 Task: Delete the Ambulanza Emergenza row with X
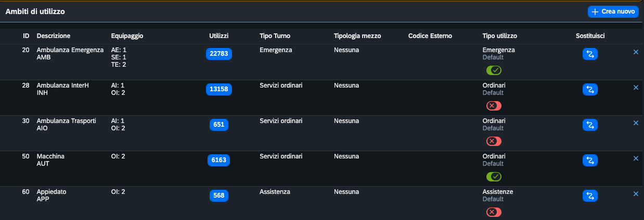pyautogui.click(x=636, y=52)
